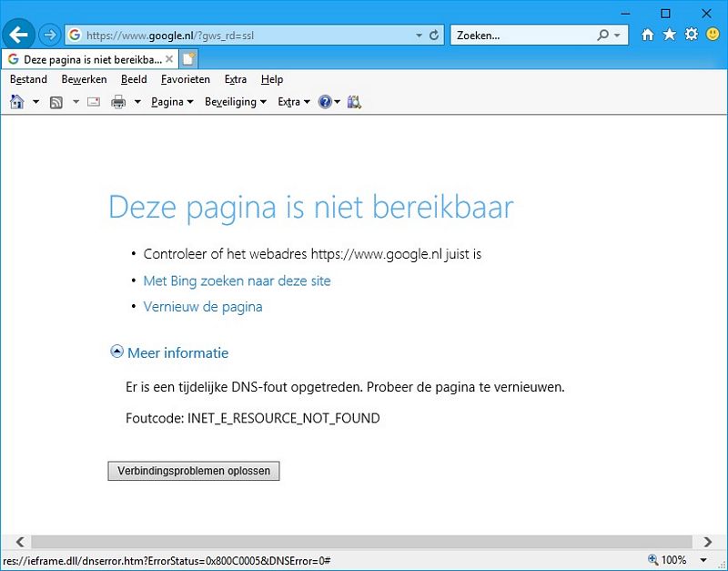Viewport: 728px width, 571px height.
Task: Click the 'Vernieuw de pagina' link
Action: 203,307
